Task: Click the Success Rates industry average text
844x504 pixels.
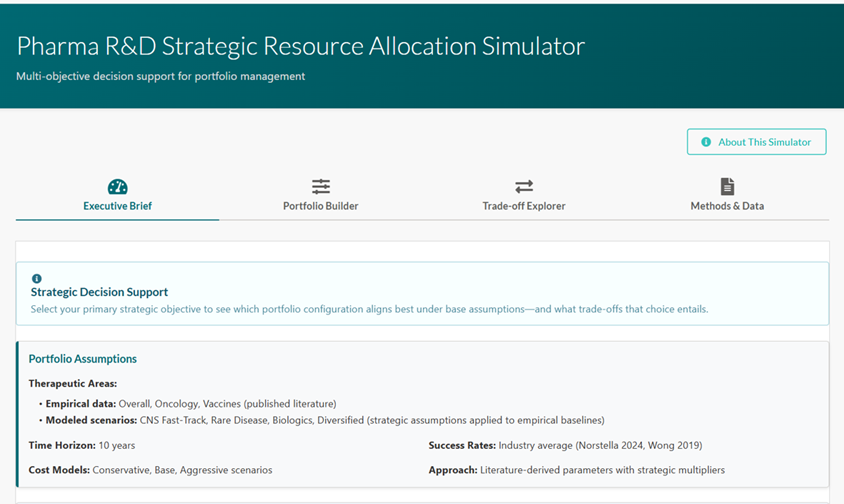Action: pos(563,445)
